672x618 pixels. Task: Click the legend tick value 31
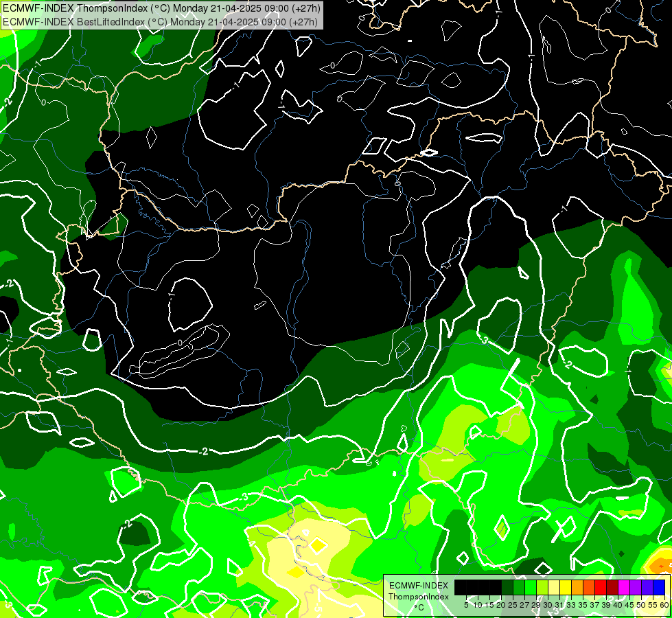[559, 605]
